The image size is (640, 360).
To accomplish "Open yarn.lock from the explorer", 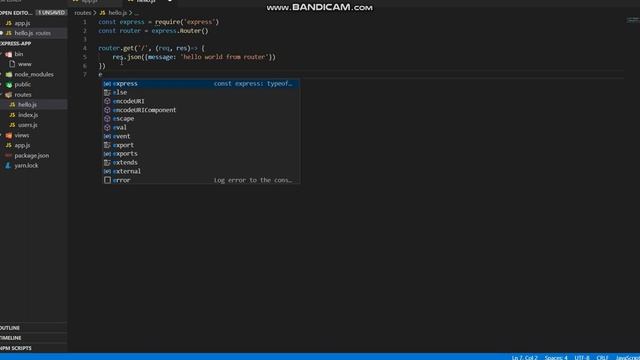I will click(x=33, y=166).
